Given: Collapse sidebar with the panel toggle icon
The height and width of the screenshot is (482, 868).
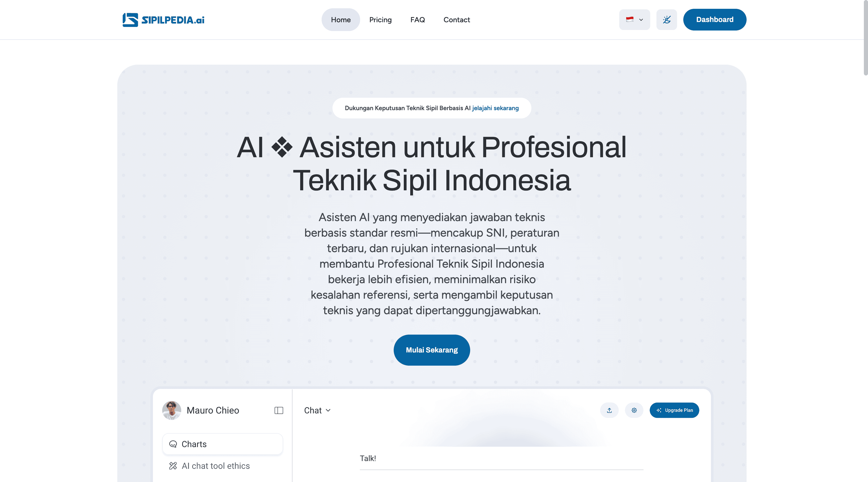Looking at the screenshot, I should (x=279, y=410).
